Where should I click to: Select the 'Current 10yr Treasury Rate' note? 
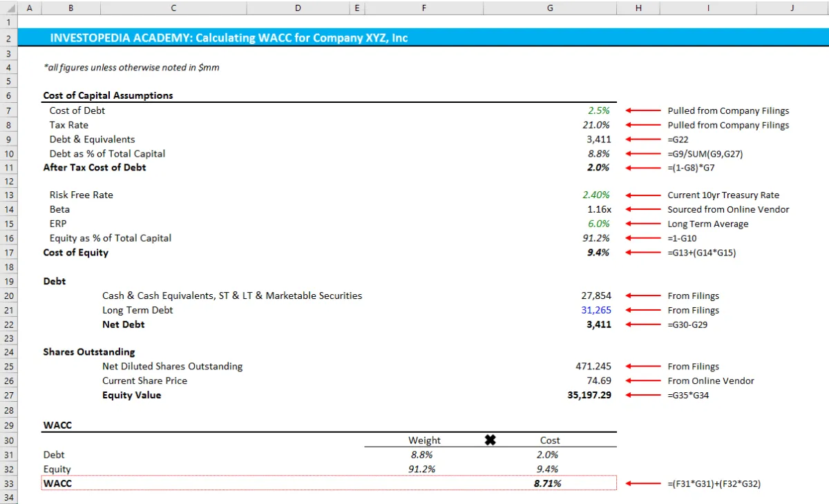click(x=723, y=195)
